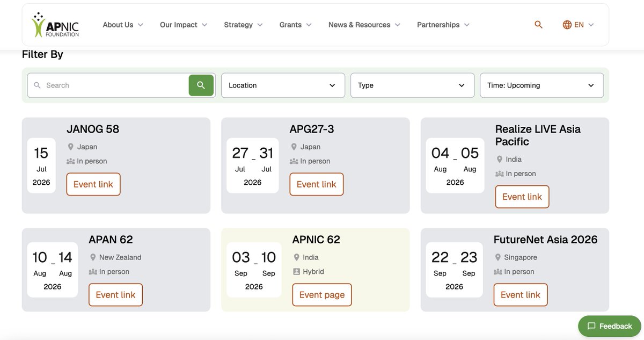The image size is (644, 340).
Task: Click the green search submit button
Action: coord(201,85)
